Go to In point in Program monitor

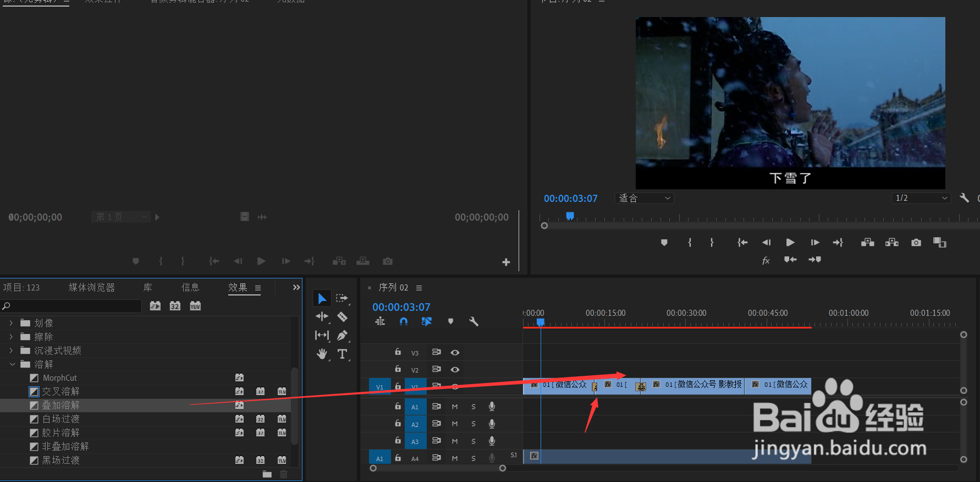(742, 243)
